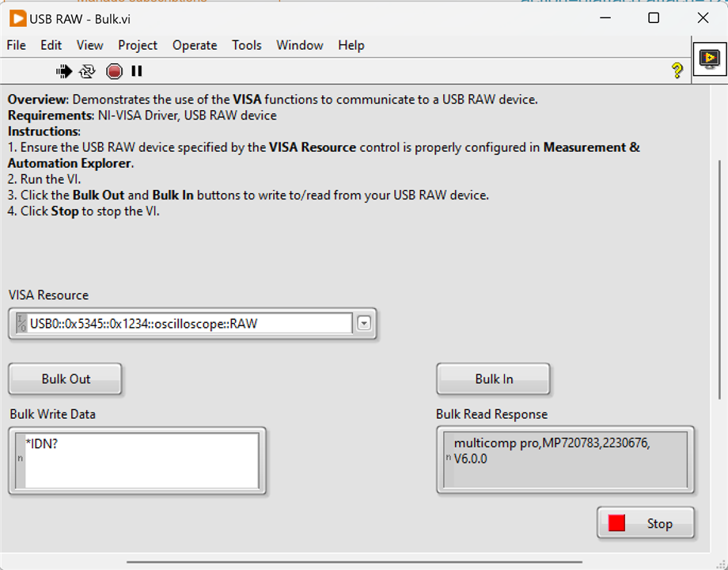Image resolution: width=728 pixels, height=570 pixels.
Task: Click the LabVIEW logo in the title bar
Action: coord(17,19)
